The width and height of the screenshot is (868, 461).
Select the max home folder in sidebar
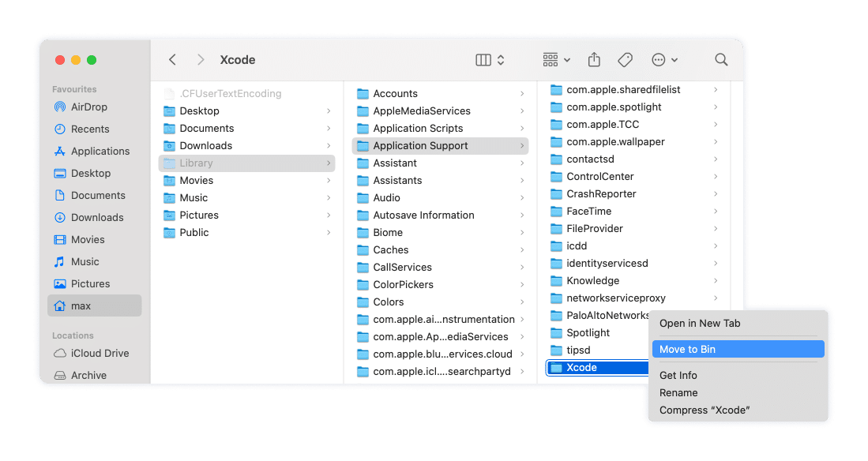point(94,305)
